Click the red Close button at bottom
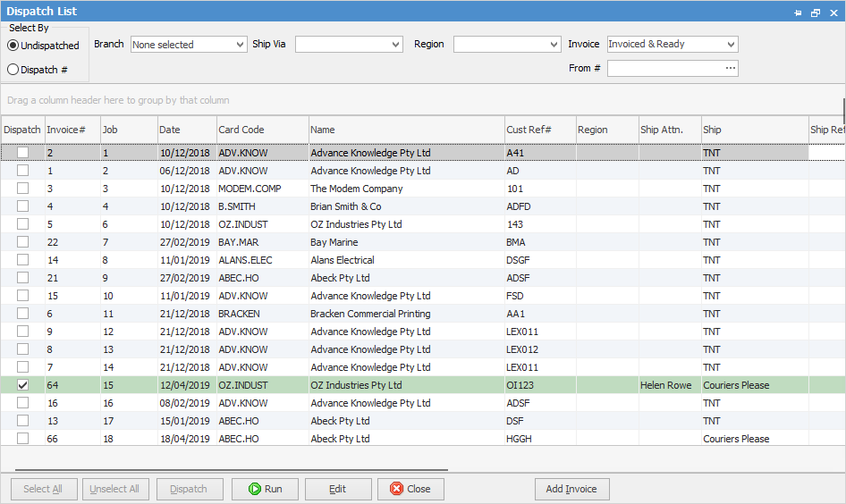The image size is (846, 504). [410, 489]
